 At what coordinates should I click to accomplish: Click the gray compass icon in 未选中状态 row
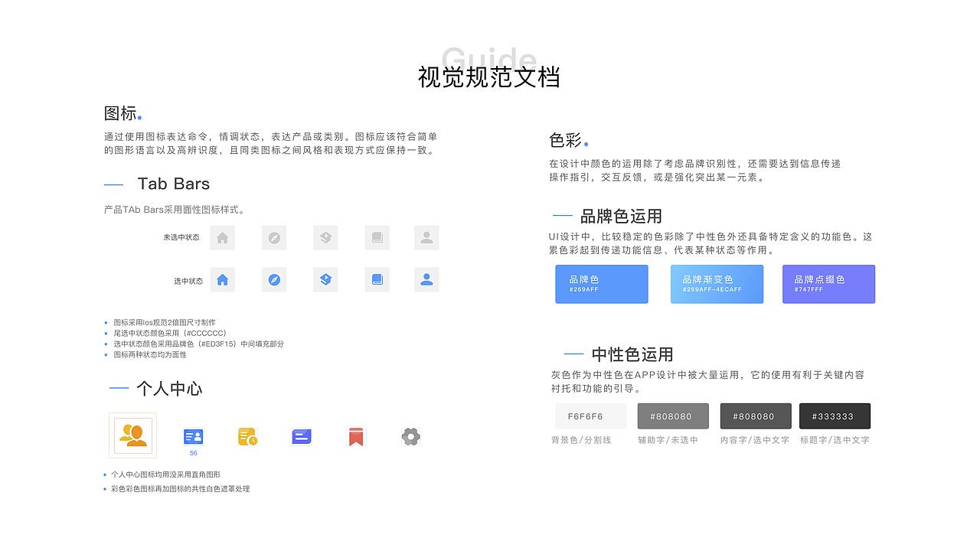click(x=273, y=237)
